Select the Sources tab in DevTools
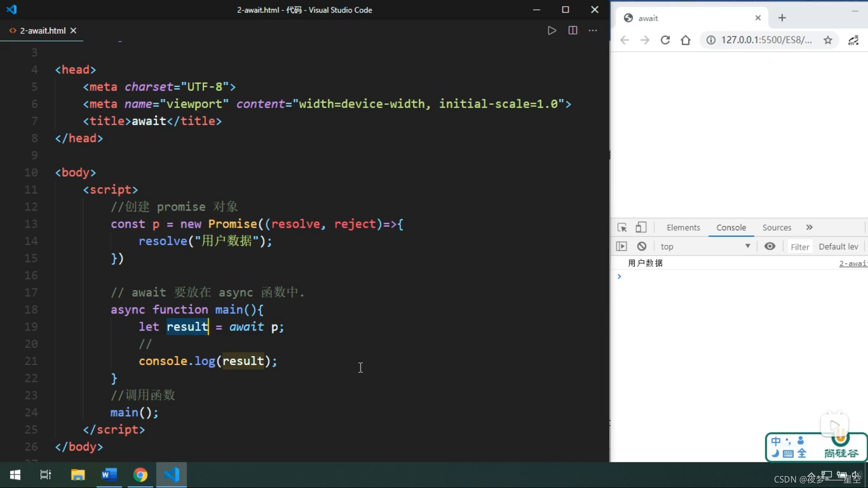The image size is (868, 488). pos(777,227)
